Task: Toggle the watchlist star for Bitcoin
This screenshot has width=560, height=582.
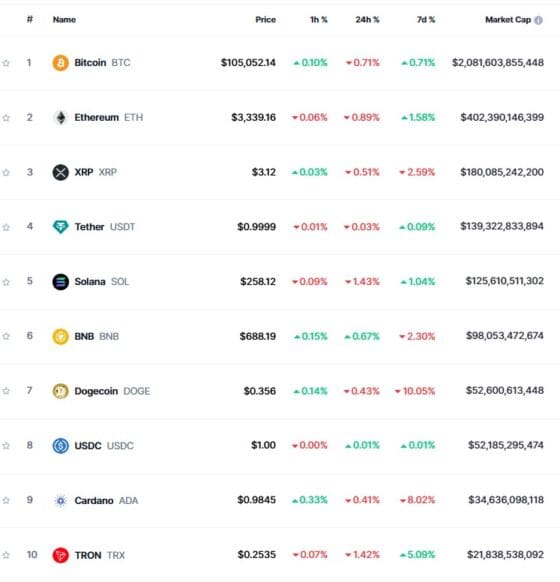Action: coord(6,63)
